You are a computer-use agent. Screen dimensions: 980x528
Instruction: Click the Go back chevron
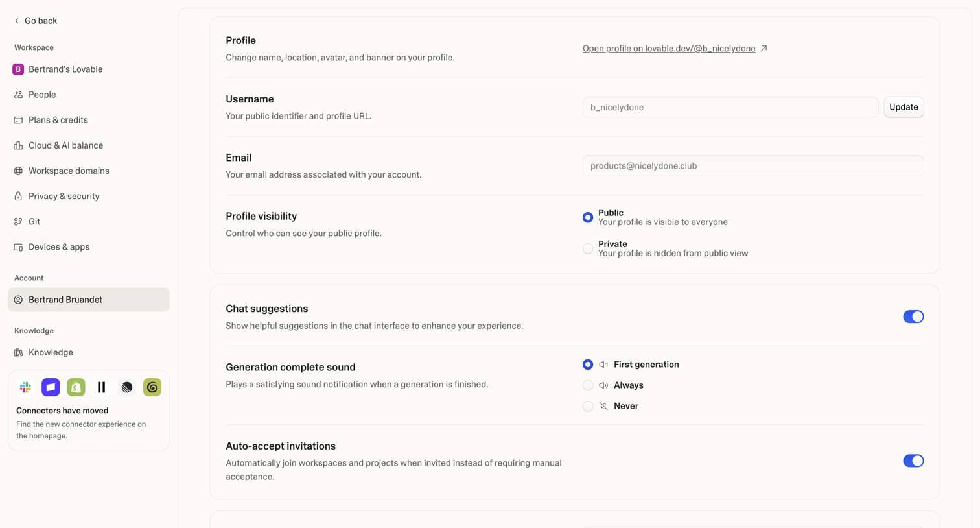[17, 21]
